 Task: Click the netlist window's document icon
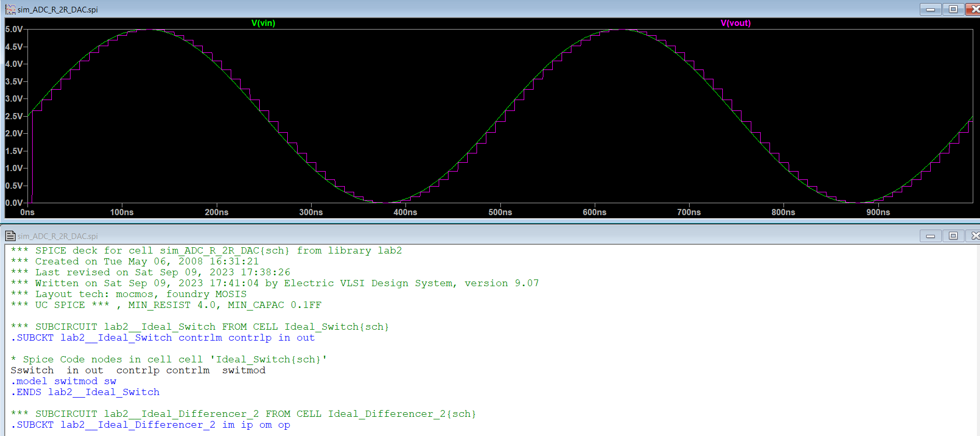[x=10, y=236]
